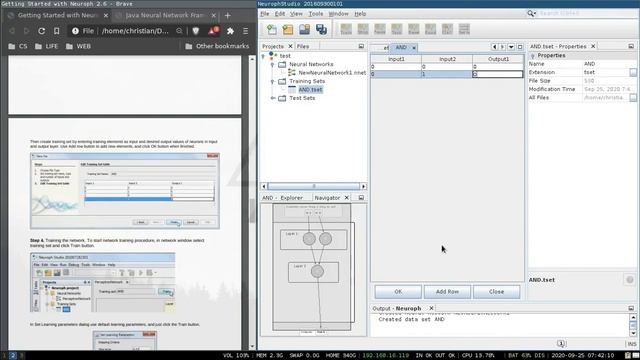Select AND.tset in the project tree

[x=306, y=90]
